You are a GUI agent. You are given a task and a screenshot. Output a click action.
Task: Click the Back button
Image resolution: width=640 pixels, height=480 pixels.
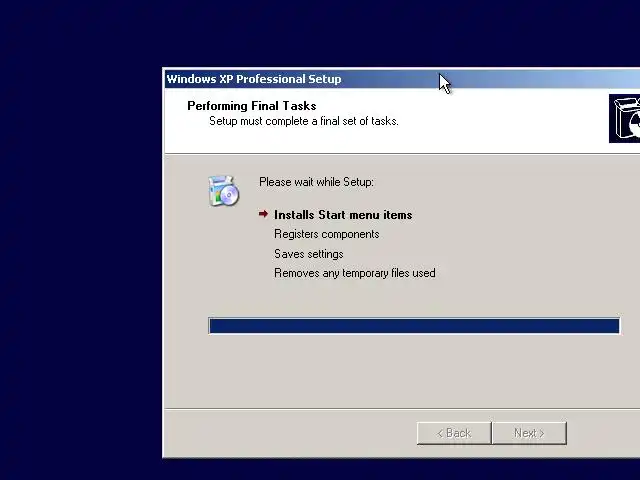coord(454,433)
